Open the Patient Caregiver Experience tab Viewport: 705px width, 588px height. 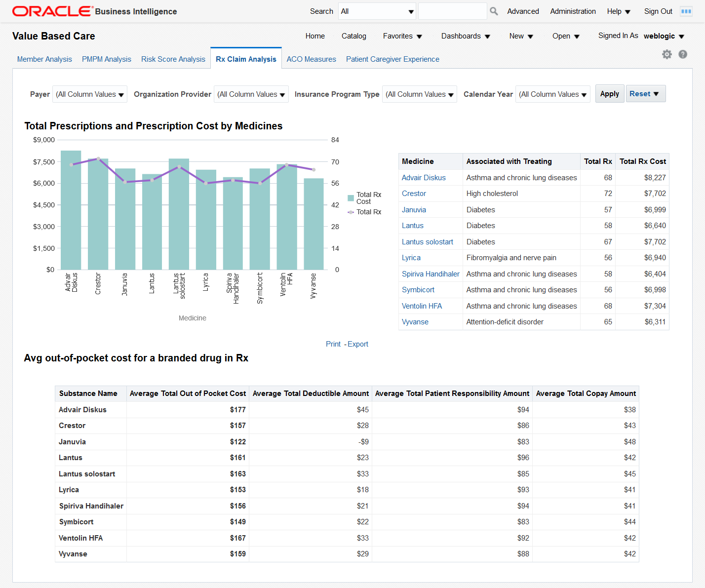(x=392, y=59)
